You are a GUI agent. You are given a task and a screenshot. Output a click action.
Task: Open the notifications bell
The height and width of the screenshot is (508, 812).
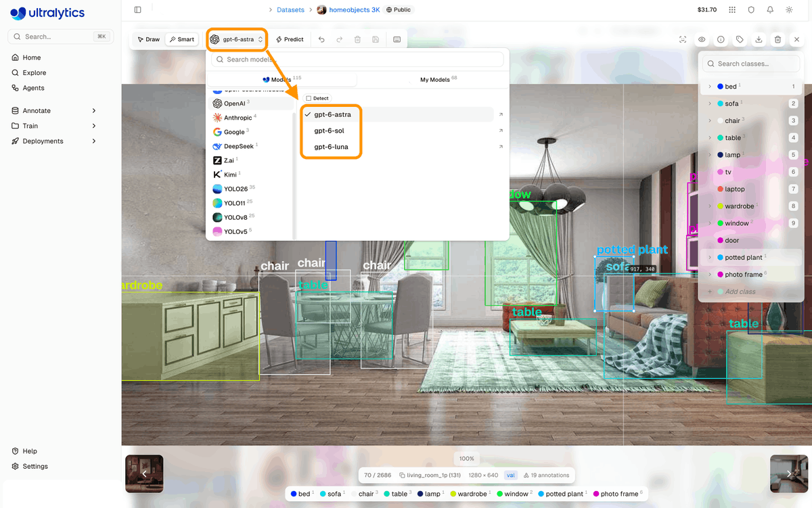tap(770, 10)
